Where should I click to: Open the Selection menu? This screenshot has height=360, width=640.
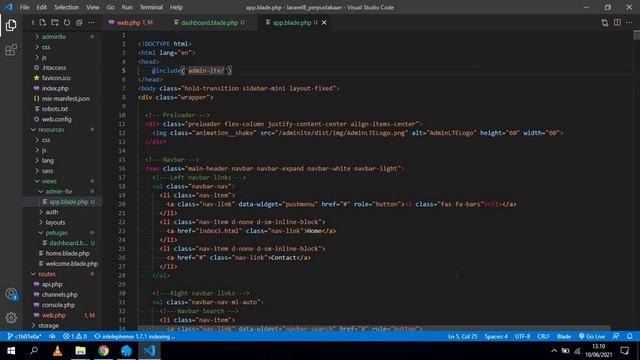tap(67, 7)
